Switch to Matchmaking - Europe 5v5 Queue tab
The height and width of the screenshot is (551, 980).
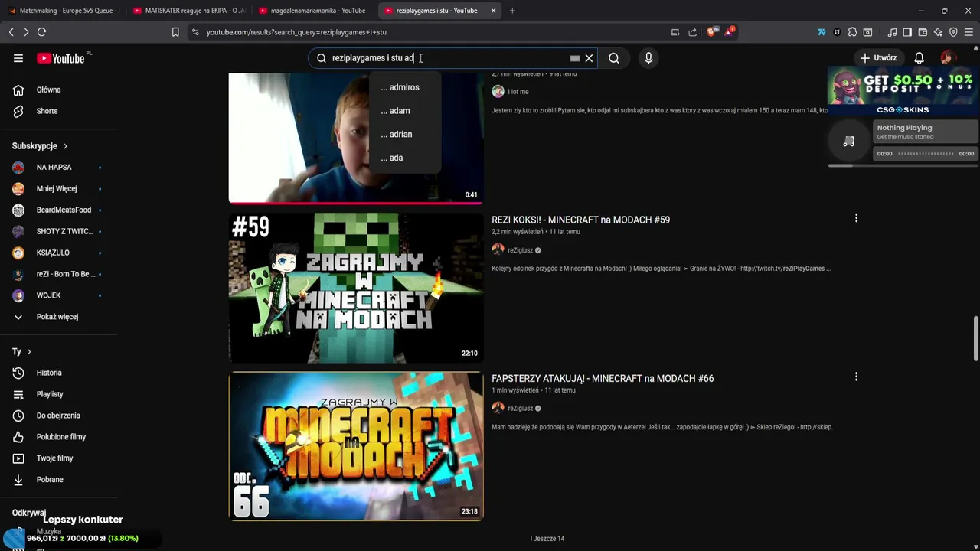[x=62, y=11]
